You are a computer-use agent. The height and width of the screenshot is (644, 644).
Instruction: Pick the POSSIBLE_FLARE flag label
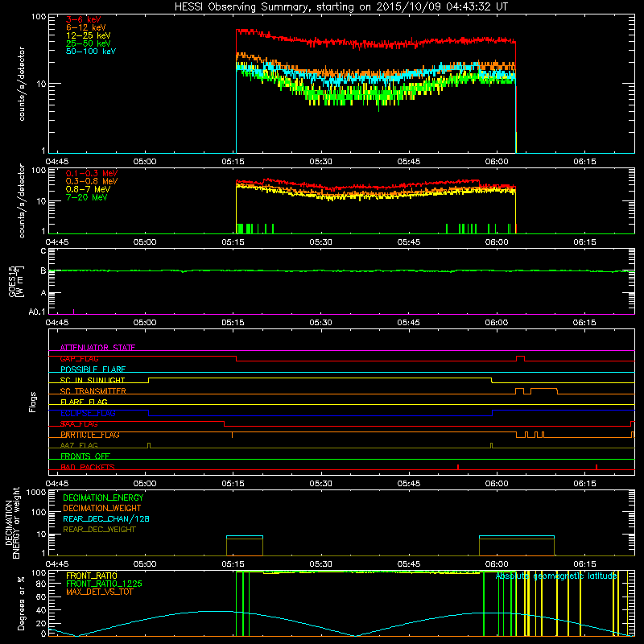tap(93, 369)
